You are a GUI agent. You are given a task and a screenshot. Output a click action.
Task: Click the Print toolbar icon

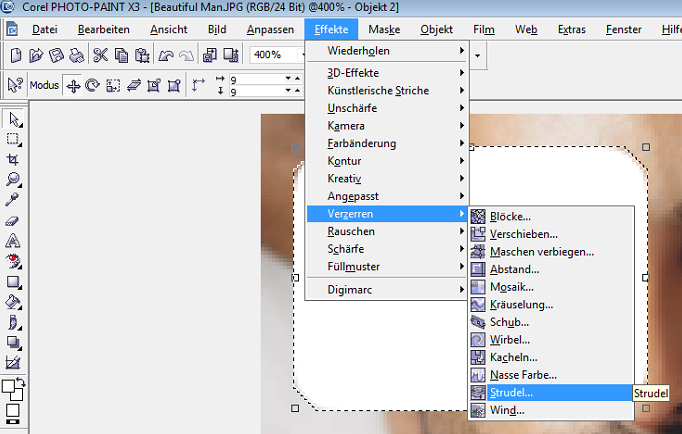pos(77,55)
